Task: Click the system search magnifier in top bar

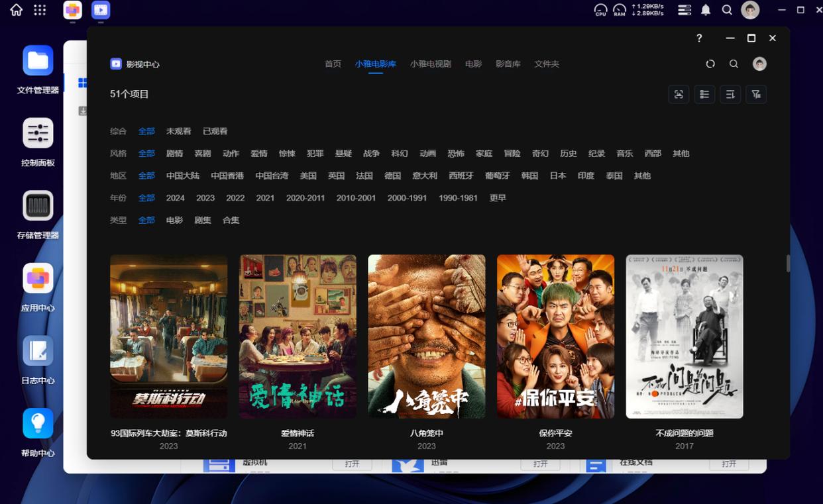Action: pos(727,10)
